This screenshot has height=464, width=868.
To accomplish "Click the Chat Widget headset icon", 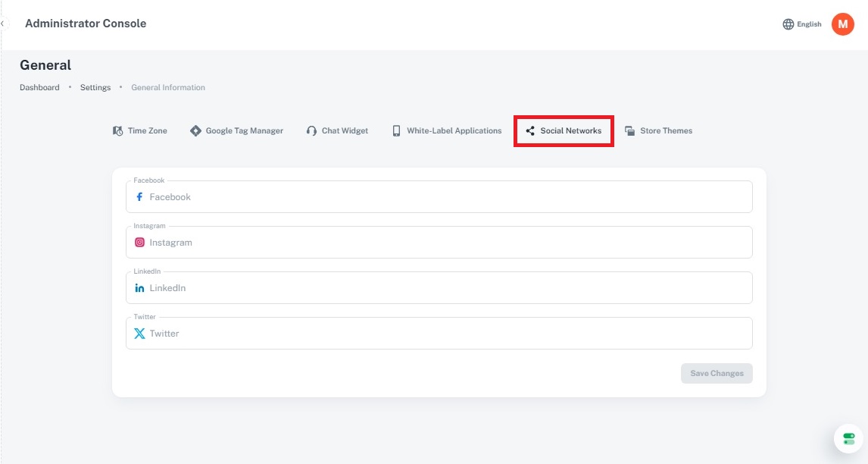I will [311, 130].
